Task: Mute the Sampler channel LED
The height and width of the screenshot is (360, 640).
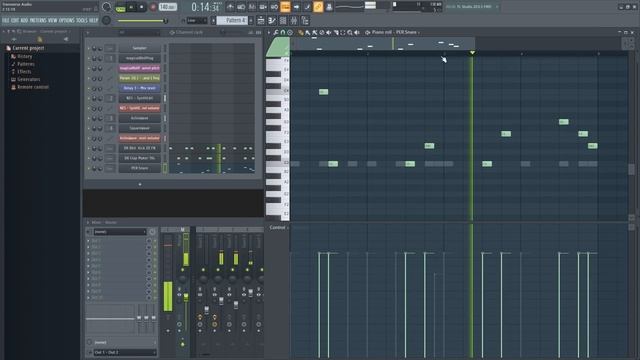Action: (x=89, y=48)
